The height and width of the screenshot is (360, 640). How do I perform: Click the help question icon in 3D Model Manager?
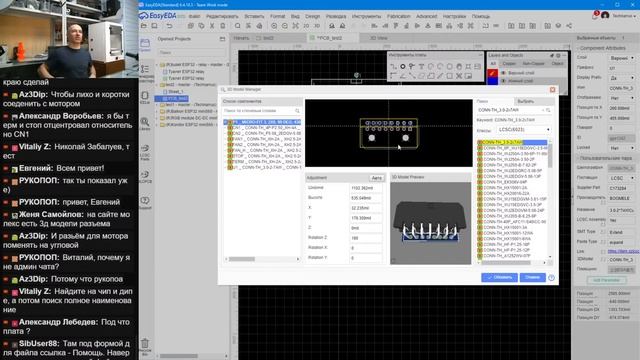551,278
